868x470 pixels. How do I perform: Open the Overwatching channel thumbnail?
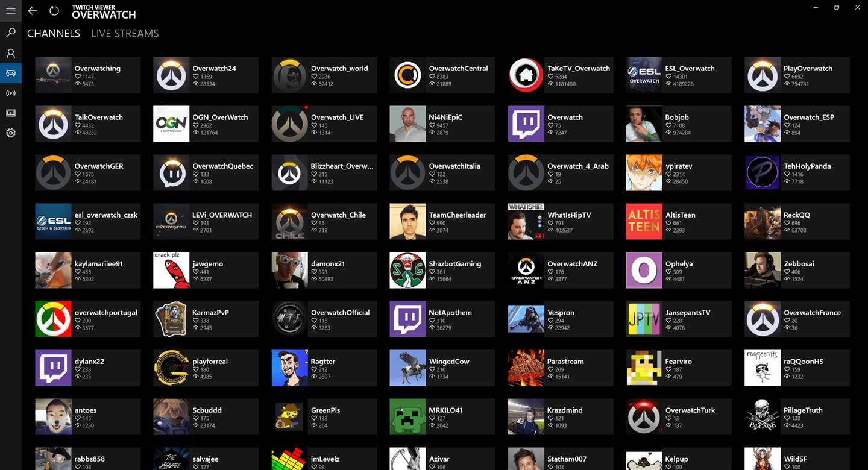[x=53, y=75]
